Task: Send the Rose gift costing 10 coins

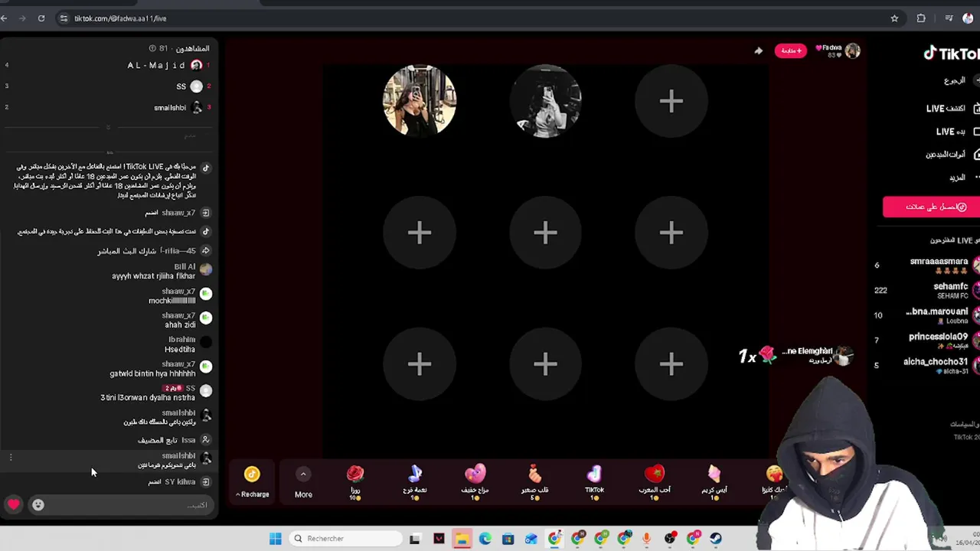Action: coord(355,482)
